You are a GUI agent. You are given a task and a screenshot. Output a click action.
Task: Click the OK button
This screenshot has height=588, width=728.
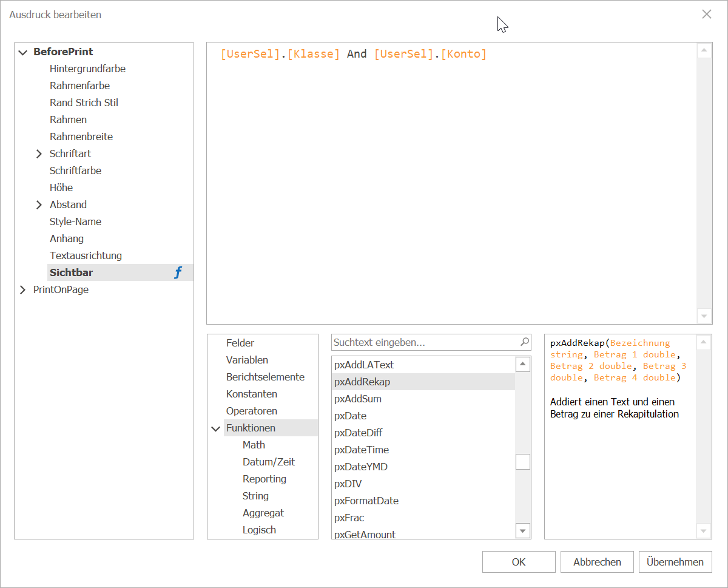pyautogui.click(x=519, y=562)
